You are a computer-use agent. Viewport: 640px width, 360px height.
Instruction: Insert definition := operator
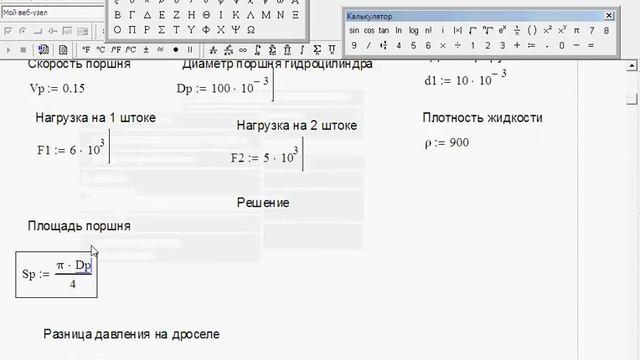pyautogui.click(x=531, y=45)
